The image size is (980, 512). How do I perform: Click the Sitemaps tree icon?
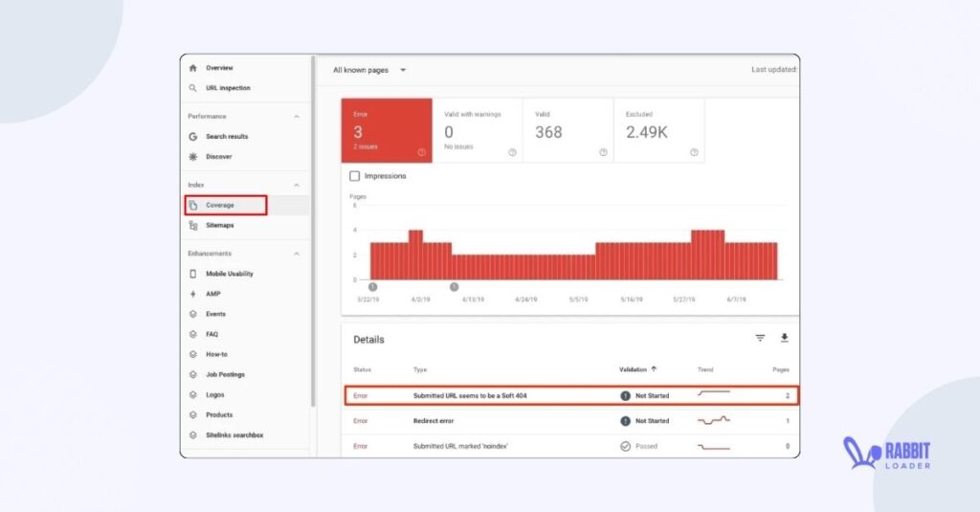pos(193,226)
